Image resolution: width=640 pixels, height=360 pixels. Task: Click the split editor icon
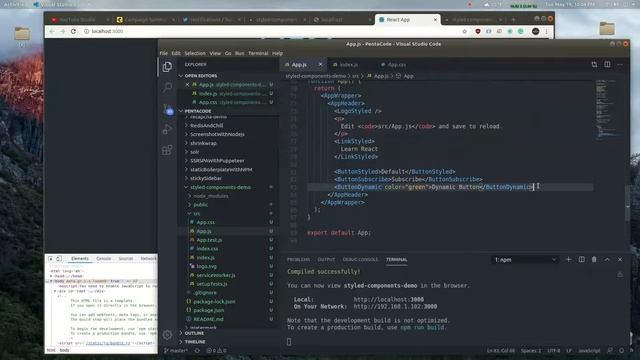[607, 64]
